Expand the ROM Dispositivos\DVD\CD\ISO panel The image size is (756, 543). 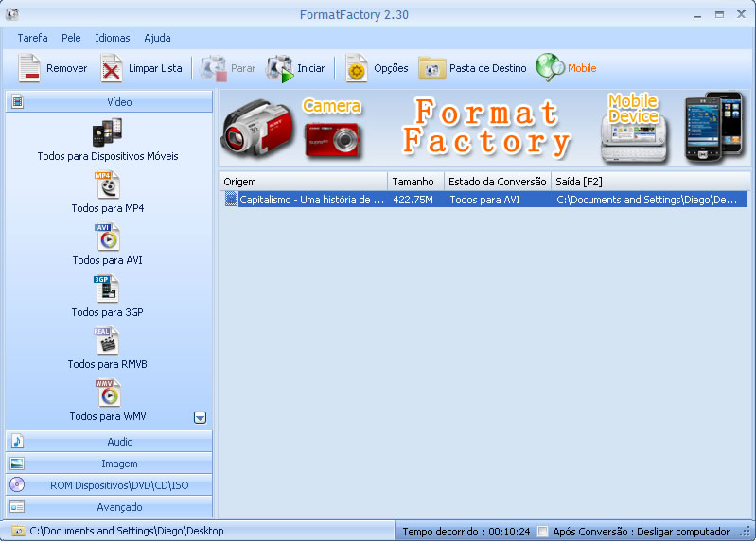[109, 485]
